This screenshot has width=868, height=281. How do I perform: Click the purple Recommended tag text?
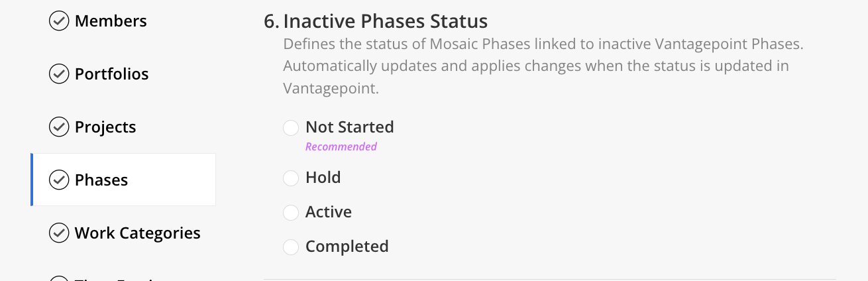point(341,146)
